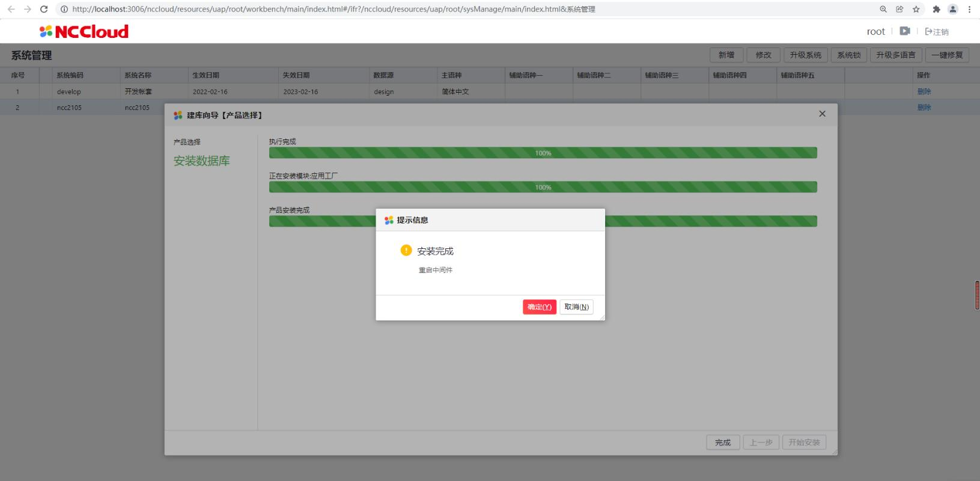Click the resize grip of 提示信息 dialog
Image resolution: width=980 pixels, height=481 pixels.
pyautogui.click(x=601, y=317)
